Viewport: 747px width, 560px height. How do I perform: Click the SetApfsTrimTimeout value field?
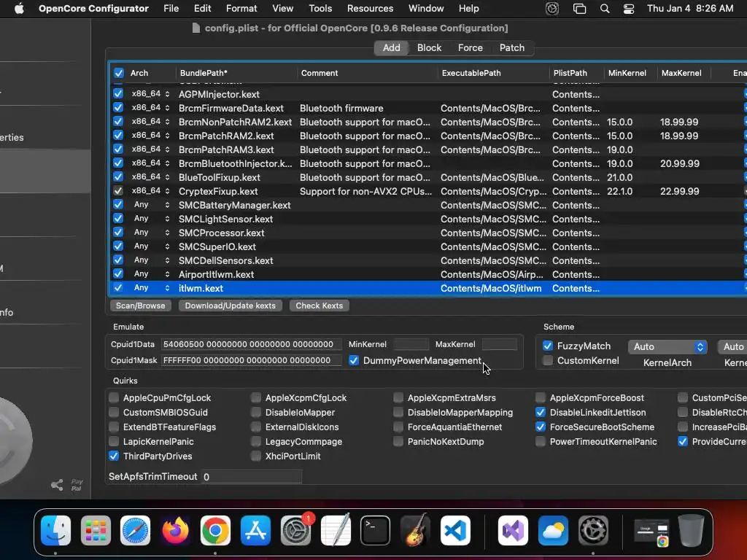[252, 477]
